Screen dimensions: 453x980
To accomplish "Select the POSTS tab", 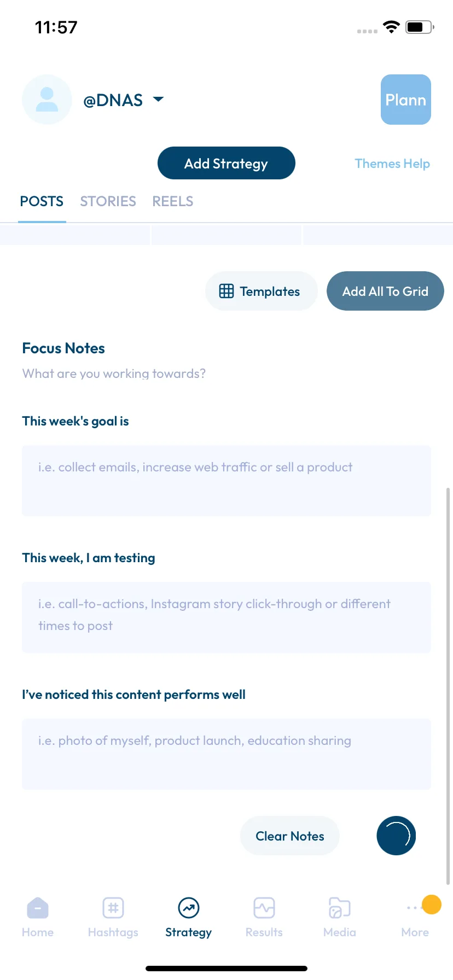I will (42, 201).
